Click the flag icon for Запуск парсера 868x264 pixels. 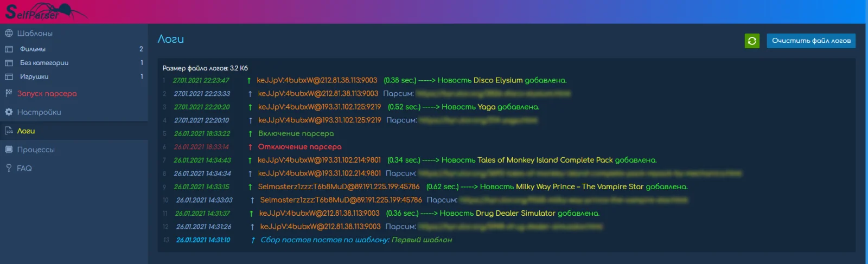point(9,93)
